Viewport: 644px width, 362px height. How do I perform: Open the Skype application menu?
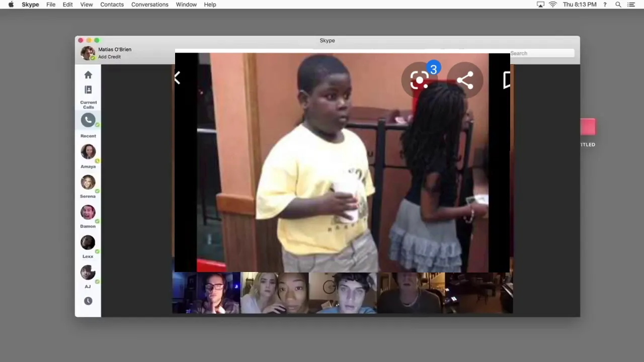(x=30, y=5)
